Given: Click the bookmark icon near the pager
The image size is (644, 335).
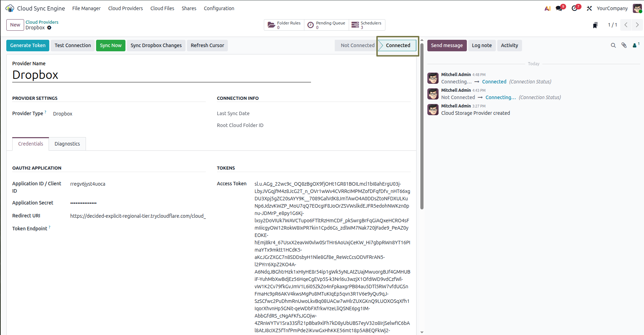Looking at the screenshot, I should pos(595,25).
